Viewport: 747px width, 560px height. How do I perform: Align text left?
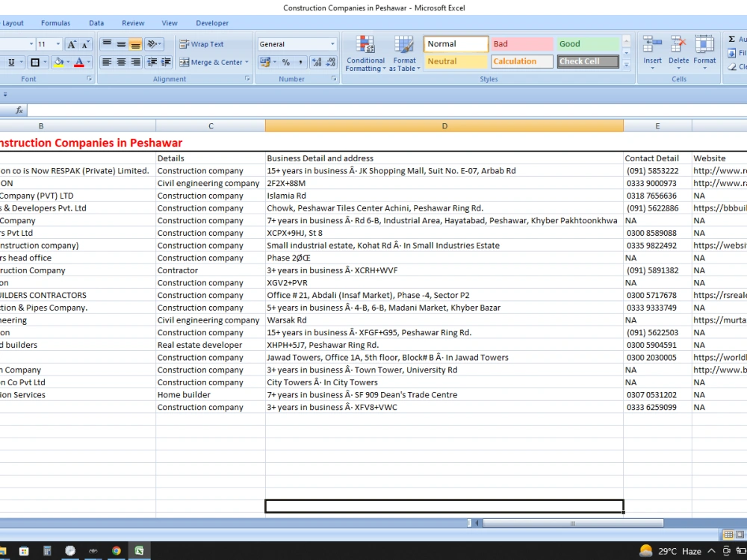point(107,62)
